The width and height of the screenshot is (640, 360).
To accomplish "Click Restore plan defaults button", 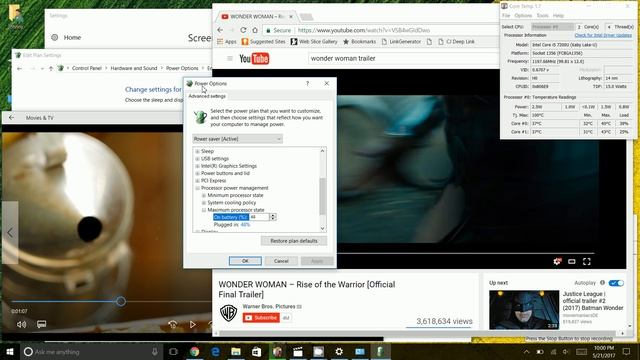I will coord(293,241).
